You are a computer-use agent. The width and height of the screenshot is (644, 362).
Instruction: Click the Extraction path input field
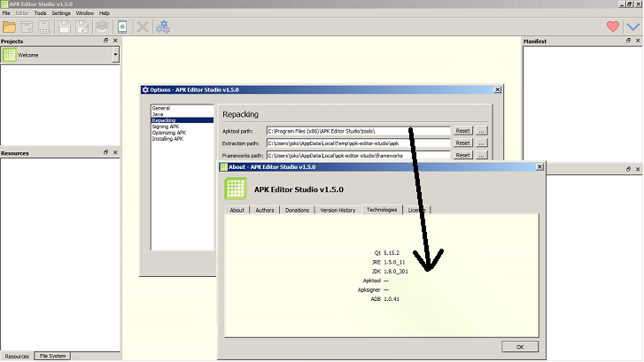[359, 143]
